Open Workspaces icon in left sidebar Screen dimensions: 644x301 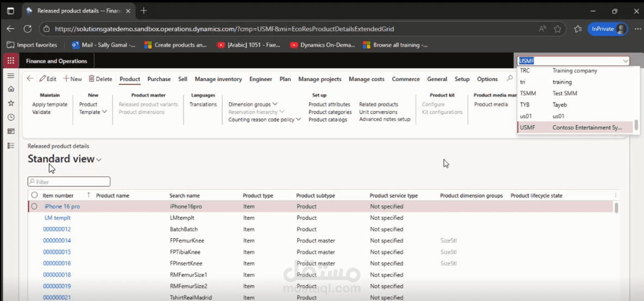11,131
